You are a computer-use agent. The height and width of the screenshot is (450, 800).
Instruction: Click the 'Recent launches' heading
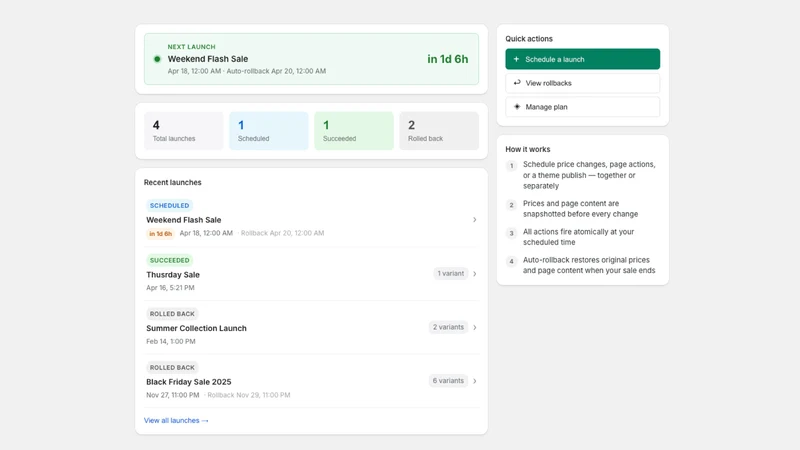click(x=172, y=182)
